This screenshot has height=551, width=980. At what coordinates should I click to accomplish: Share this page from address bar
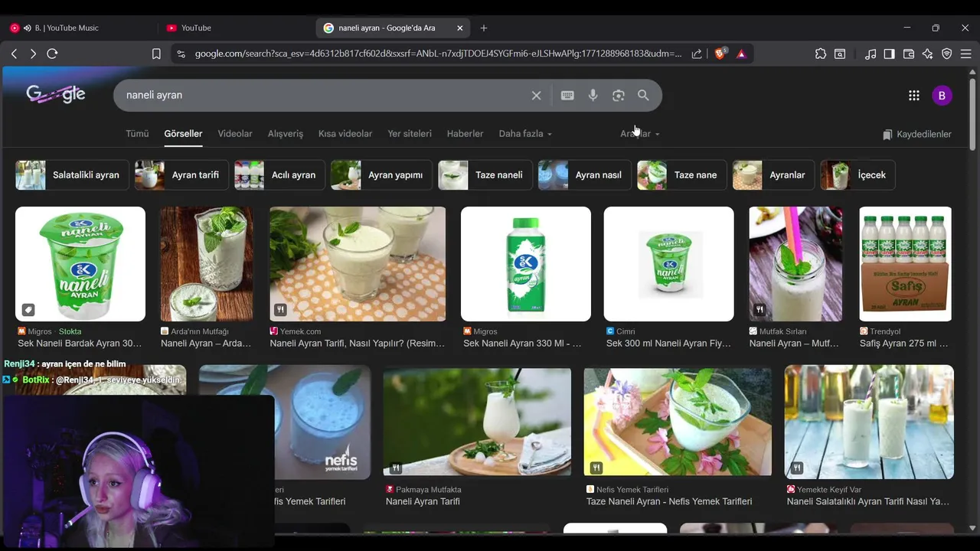[697, 54]
